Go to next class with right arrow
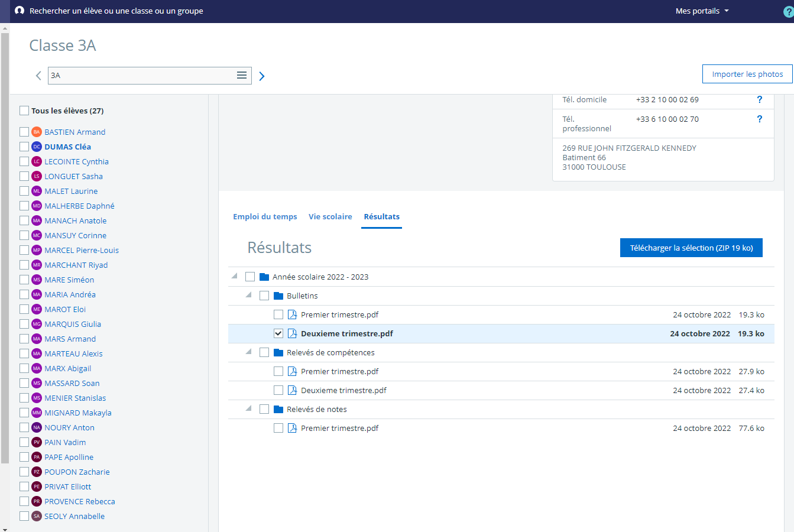This screenshot has height=532, width=794. (x=262, y=76)
